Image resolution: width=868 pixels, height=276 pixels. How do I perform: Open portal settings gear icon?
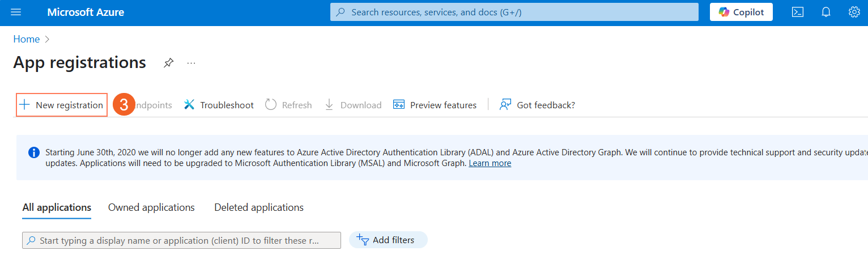854,12
